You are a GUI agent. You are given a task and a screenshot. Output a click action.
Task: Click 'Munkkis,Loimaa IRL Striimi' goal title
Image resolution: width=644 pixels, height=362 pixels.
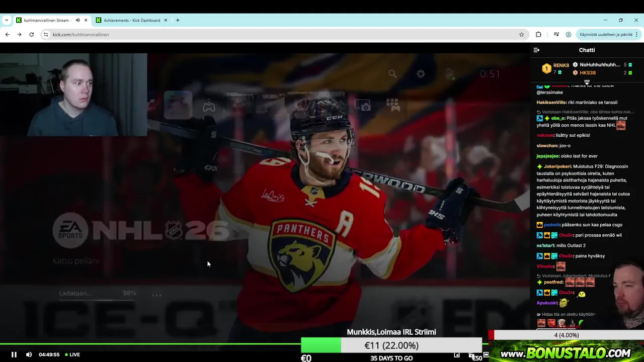coord(391,332)
